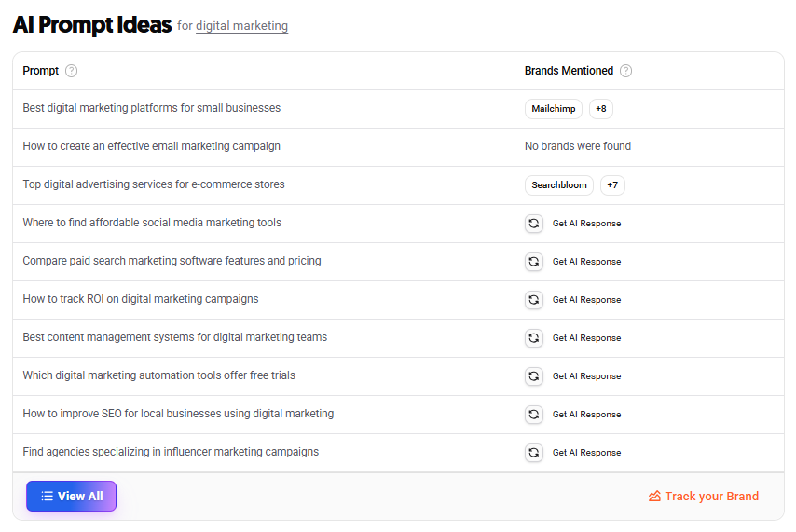Click refresh icon for influencer marketing agencies row

click(x=533, y=453)
